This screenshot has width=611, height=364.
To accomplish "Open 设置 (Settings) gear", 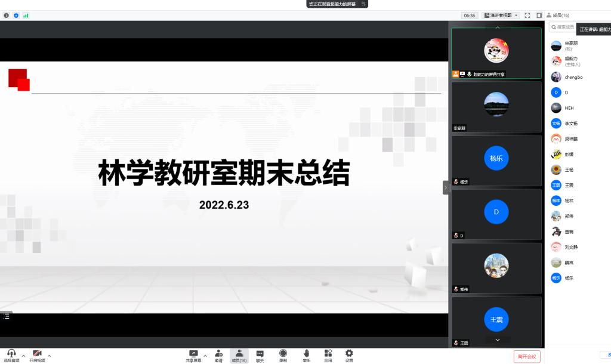I will click(349, 356).
